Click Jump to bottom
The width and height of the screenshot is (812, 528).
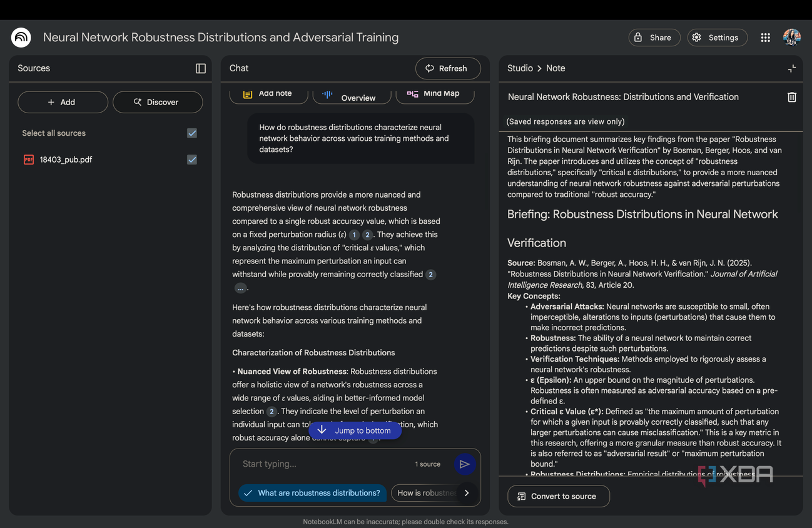pos(355,430)
